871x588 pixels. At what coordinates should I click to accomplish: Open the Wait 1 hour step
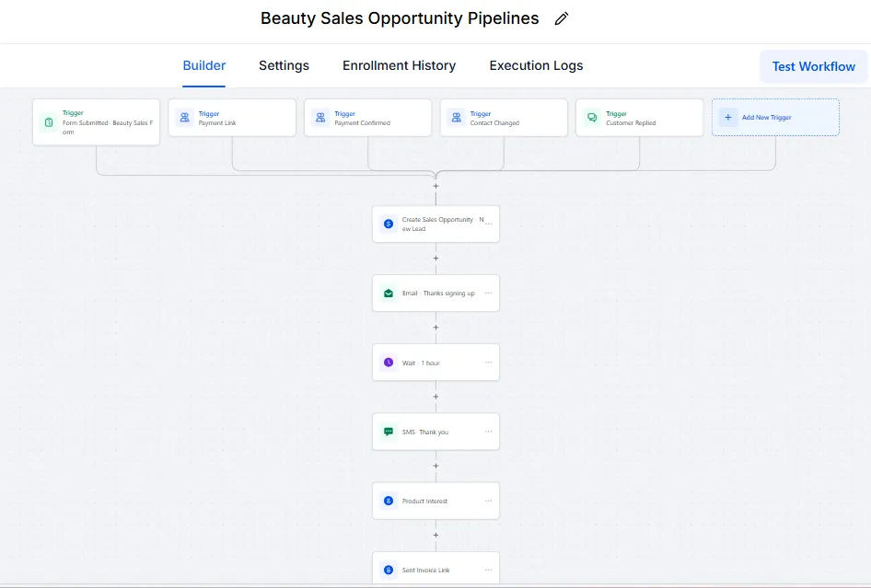(436, 363)
